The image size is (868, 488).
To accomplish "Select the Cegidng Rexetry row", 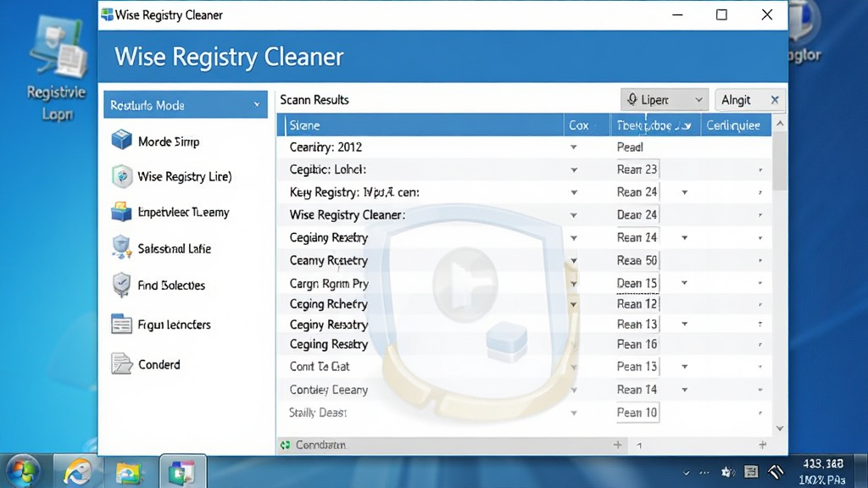I will [x=524, y=237].
